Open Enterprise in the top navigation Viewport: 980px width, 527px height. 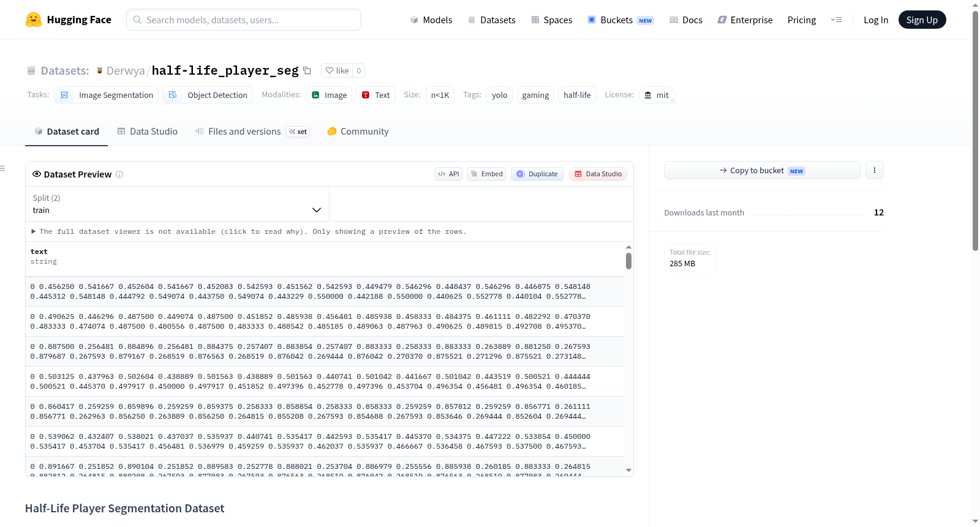coord(745,20)
